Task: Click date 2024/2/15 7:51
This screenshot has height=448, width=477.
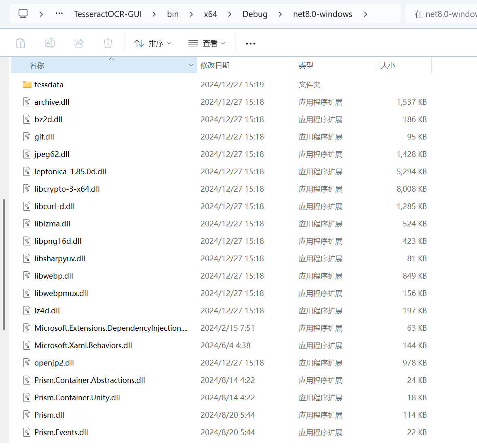Action: coord(228,328)
